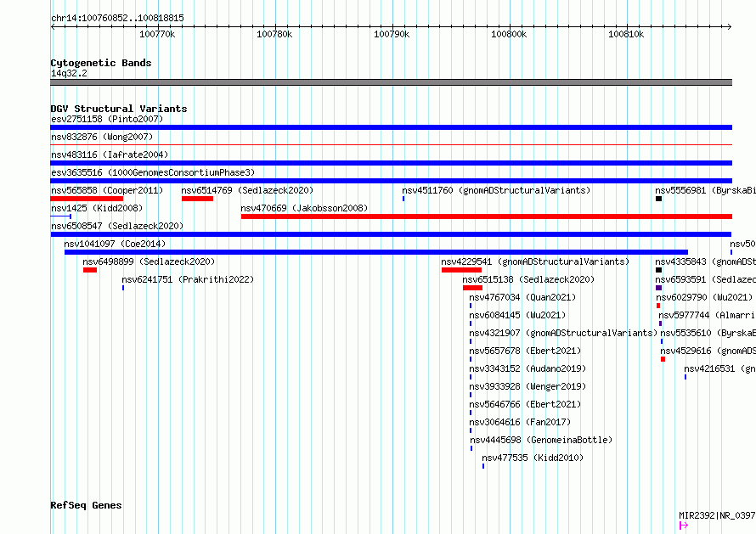Select the blue bar under nsv1041097
Screen dimensions: 756x534
(x=376, y=252)
